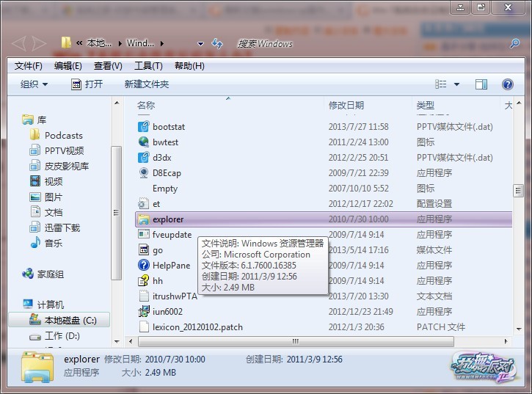Click the back navigation arrow

(x=18, y=43)
